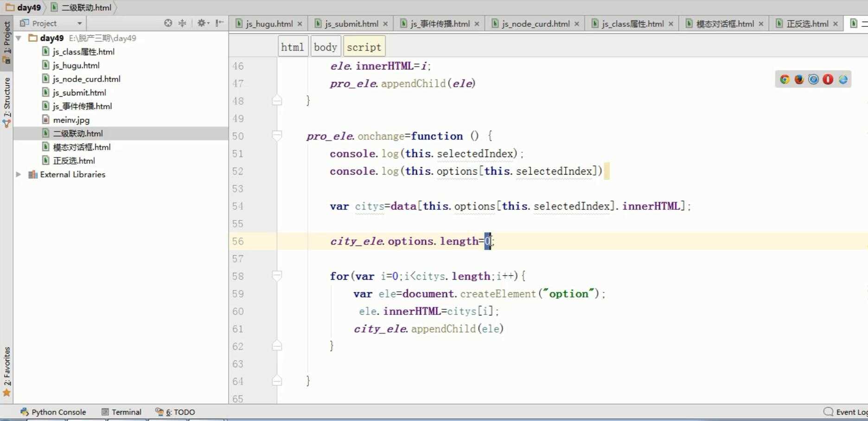Select js_事件传播.html in project tree

[x=82, y=106]
